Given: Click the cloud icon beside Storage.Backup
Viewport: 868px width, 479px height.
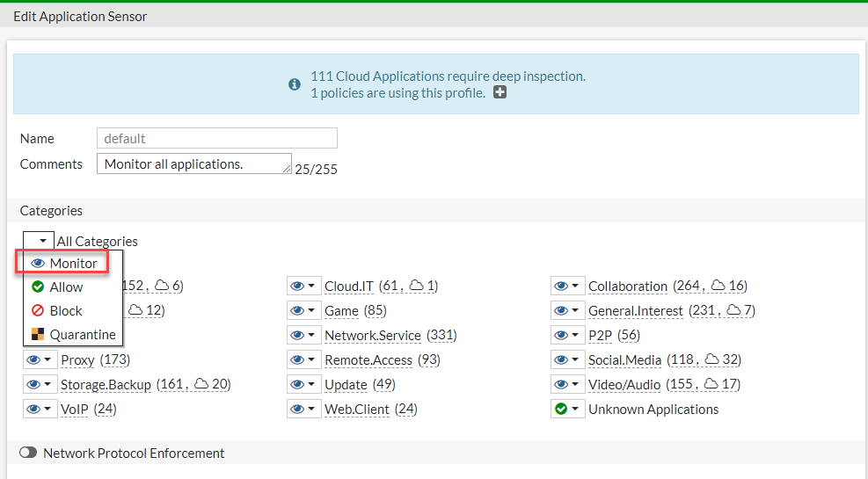Looking at the screenshot, I should 201,384.
